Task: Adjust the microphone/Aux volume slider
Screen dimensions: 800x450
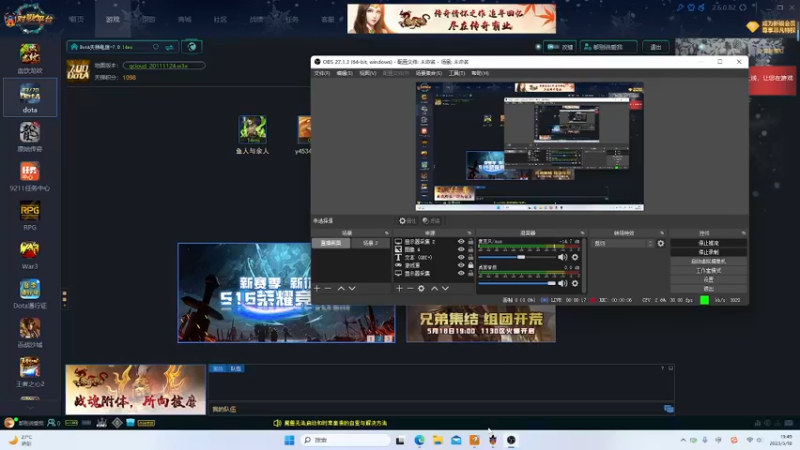Action: (x=521, y=257)
